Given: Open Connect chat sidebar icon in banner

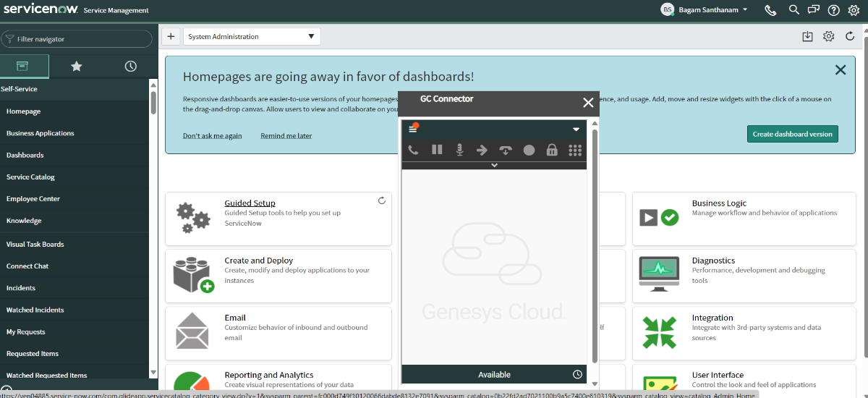Looking at the screenshot, I should point(814,10).
